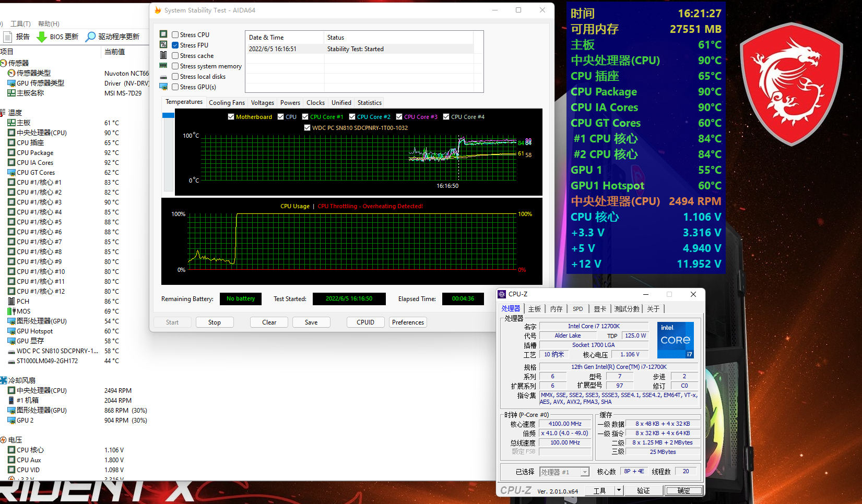Click the current value (当前值) column header
The width and height of the screenshot is (862, 504).
[115, 52]
